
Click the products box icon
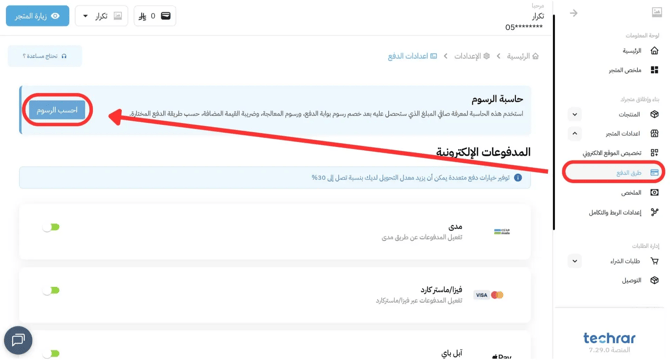pyautogui.click(x=654, y=114)
